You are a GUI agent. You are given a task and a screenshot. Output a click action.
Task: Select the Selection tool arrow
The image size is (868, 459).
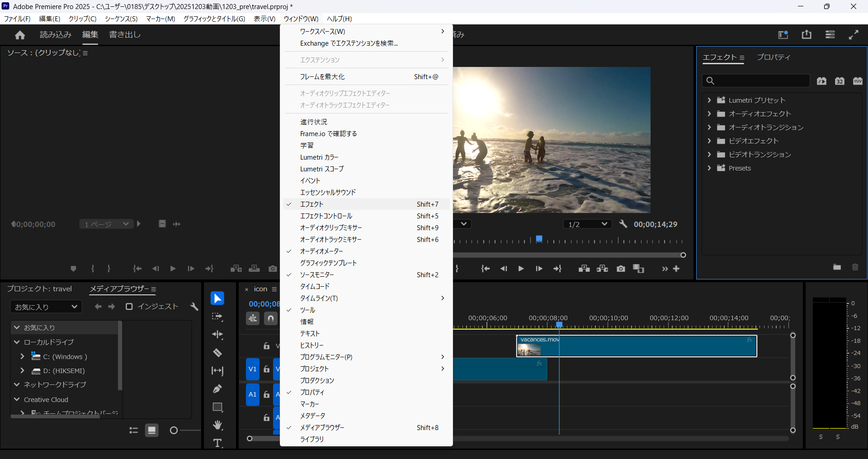[217, 298]
